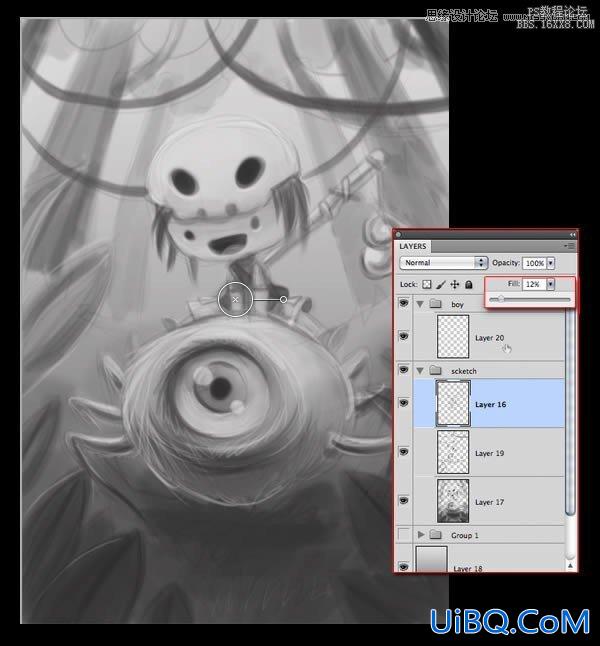Viewport: 600px width, 646px height.
Task: Toggle Layer 19 visibility eye
Action: [x=404, y=452]
